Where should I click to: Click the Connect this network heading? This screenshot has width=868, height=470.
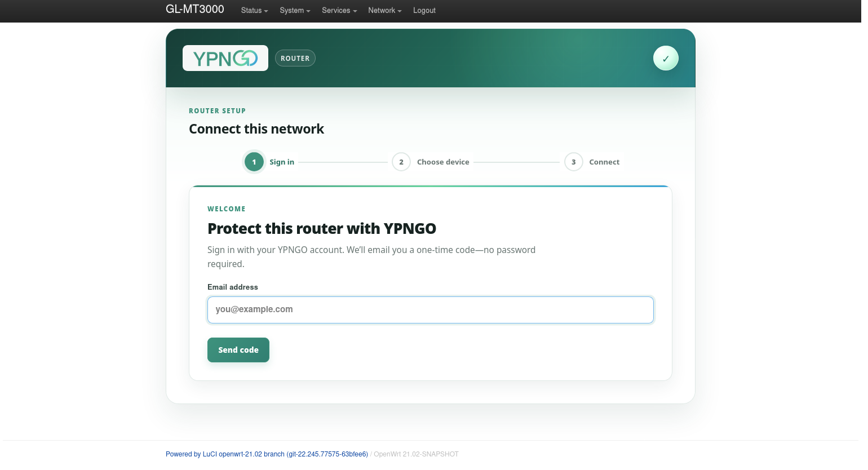coord(256,129)
